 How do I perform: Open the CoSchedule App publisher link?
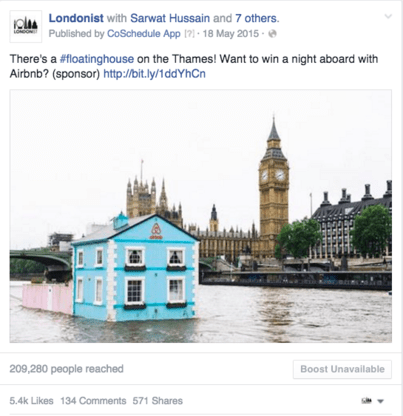pos(144,34)
